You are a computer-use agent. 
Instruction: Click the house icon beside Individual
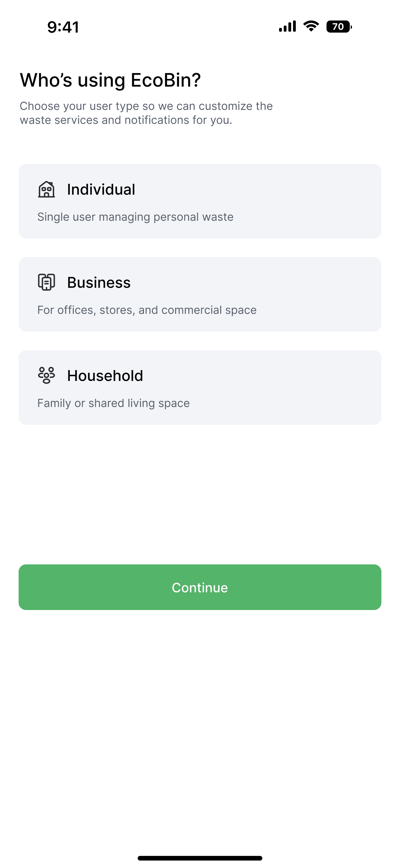(47, 189)
